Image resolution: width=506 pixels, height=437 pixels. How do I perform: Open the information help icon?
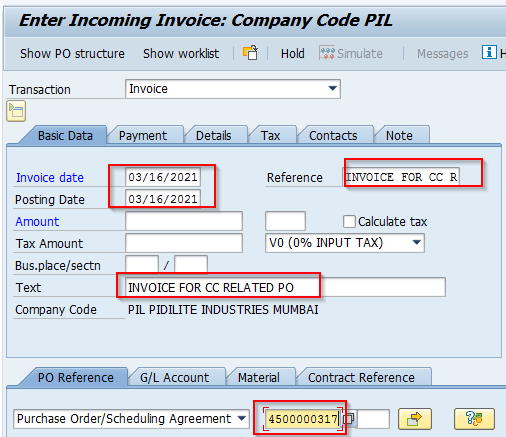(489, 52)
